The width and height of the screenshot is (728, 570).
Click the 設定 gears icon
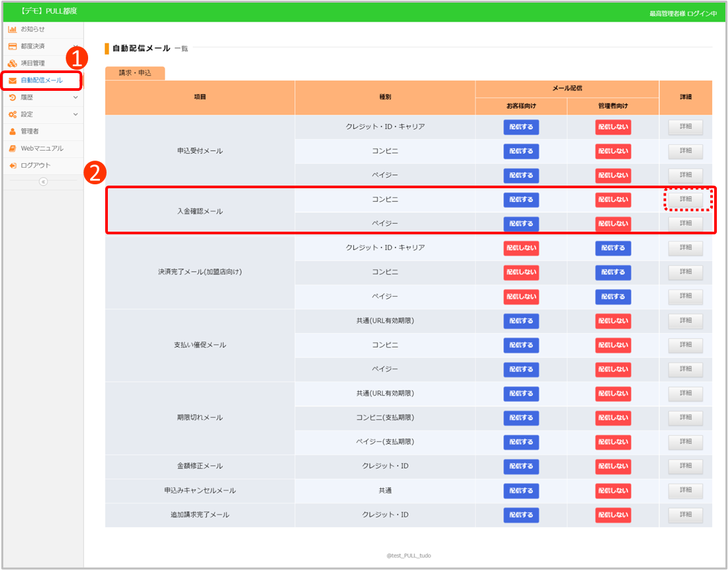click(x=12, y=115)
